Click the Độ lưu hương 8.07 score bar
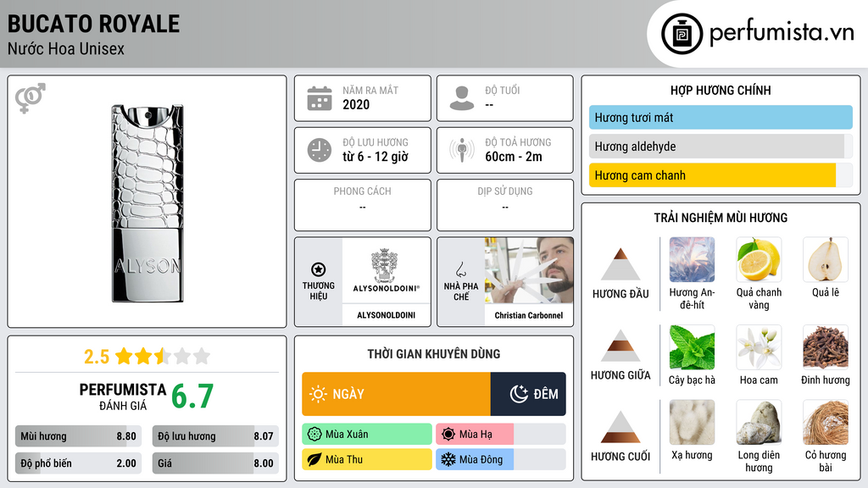Viewport: 868px width, 488px height. 215,436
